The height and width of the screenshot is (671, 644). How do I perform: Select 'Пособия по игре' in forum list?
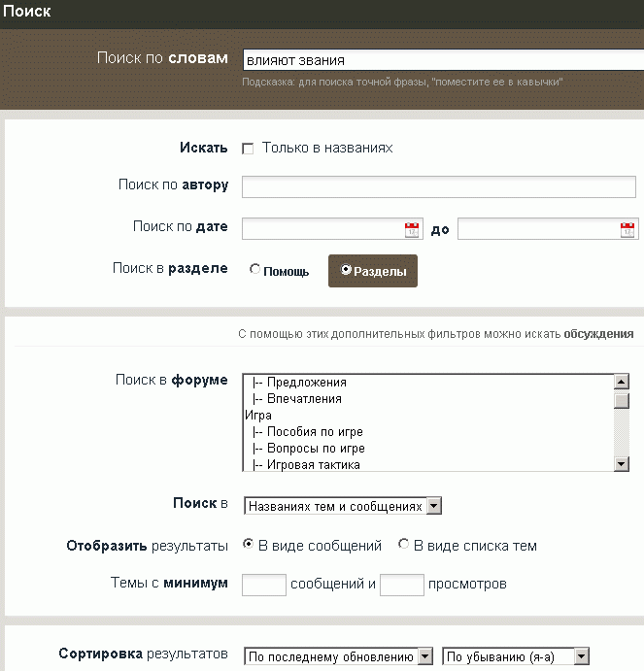[428, 432]
